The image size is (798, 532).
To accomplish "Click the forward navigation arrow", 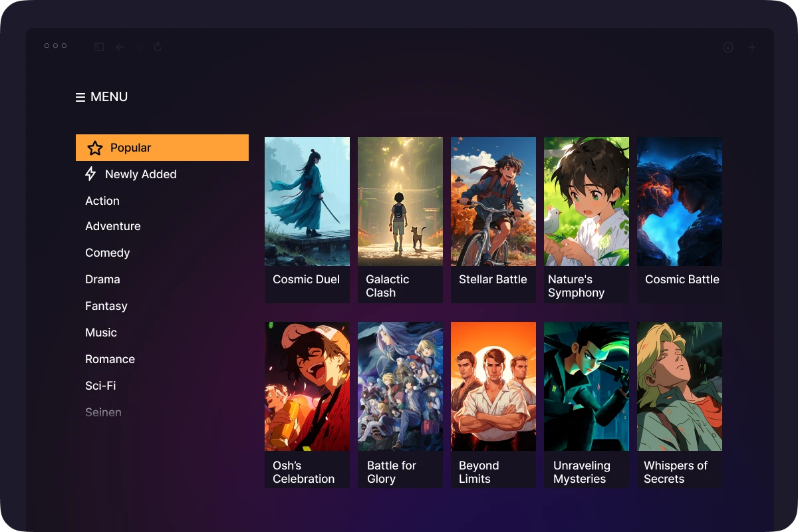I will [x=138, y=47].
